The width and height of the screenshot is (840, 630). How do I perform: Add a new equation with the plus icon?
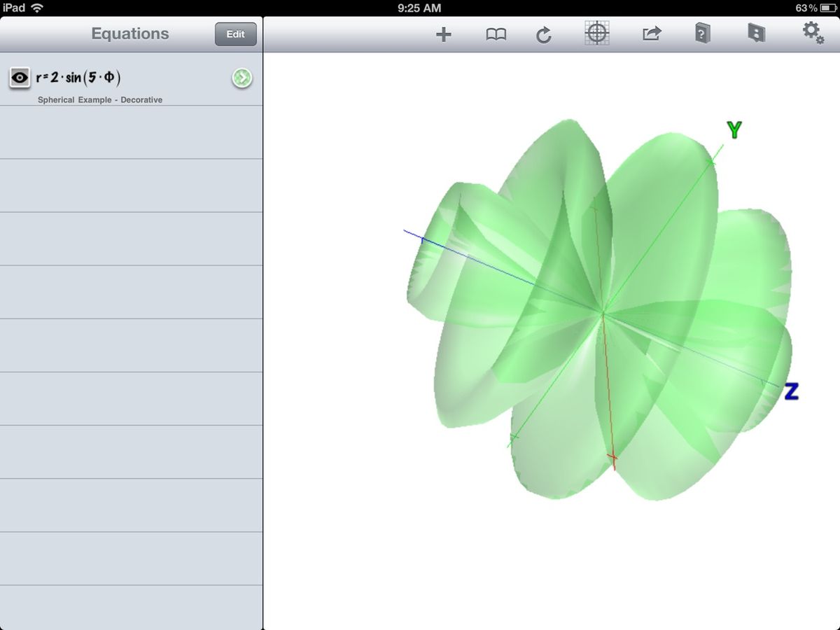442,33
